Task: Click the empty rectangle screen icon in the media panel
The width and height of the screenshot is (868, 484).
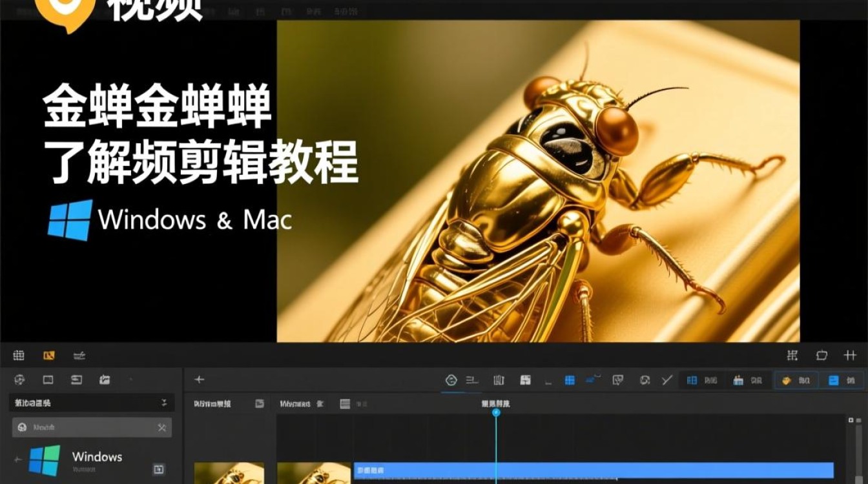Action: tap(48, 380)
